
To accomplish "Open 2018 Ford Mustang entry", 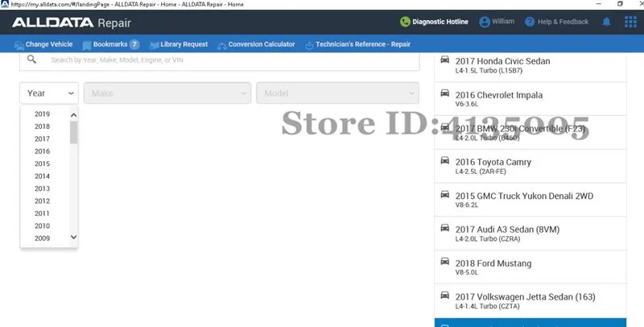I will coord(530,267).
